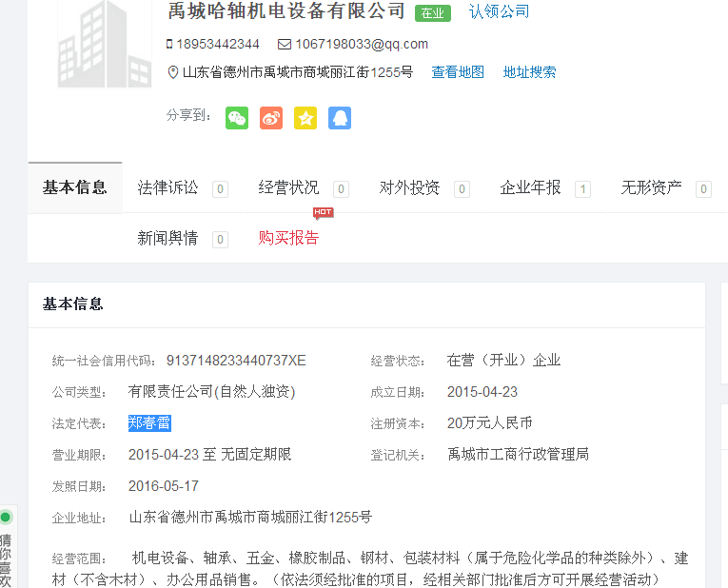Image resolution: width=728 pixels, height=588 pixels.
Task: Open the 对外投资 tab
Action: [x=410, y=187]
